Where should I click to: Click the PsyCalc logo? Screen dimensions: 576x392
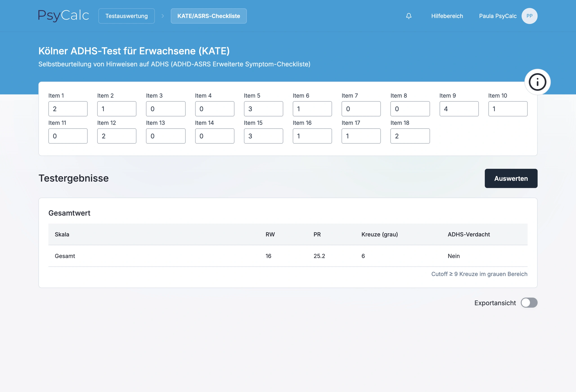click(63, 16)
